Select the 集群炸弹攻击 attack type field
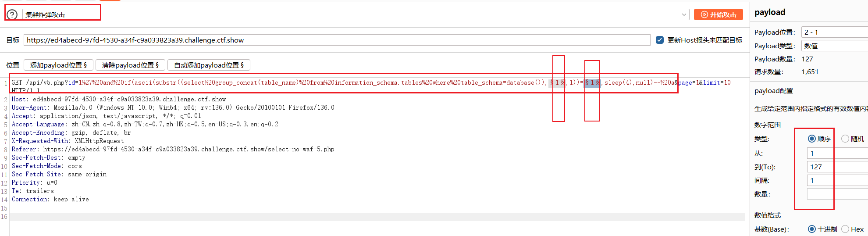Viewport: 868px width, 236px height. pyautogui.click(x=355, y=14)
